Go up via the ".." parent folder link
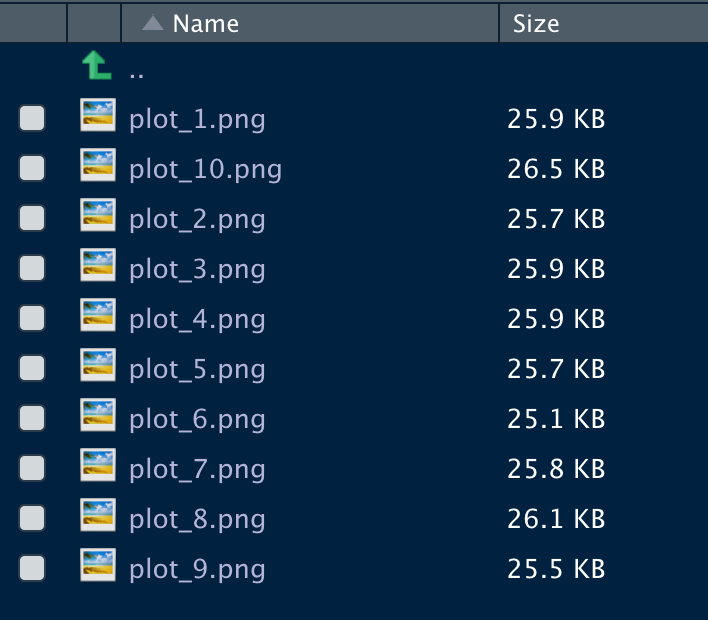This screenshot has width=708, height=620. 136,71
